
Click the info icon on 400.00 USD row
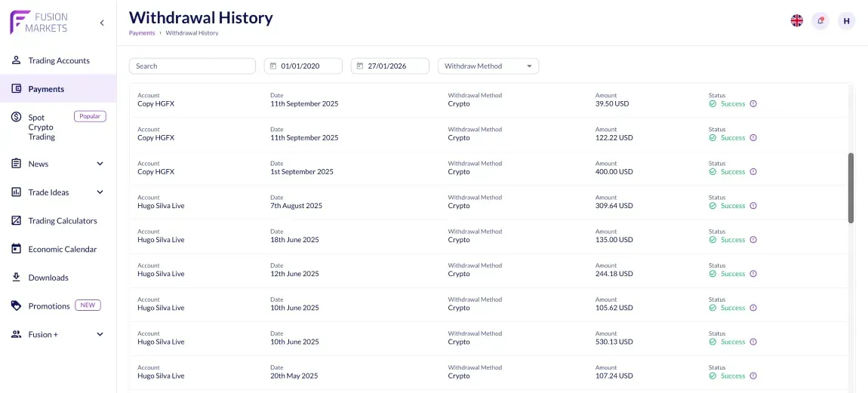coord(753,171)
